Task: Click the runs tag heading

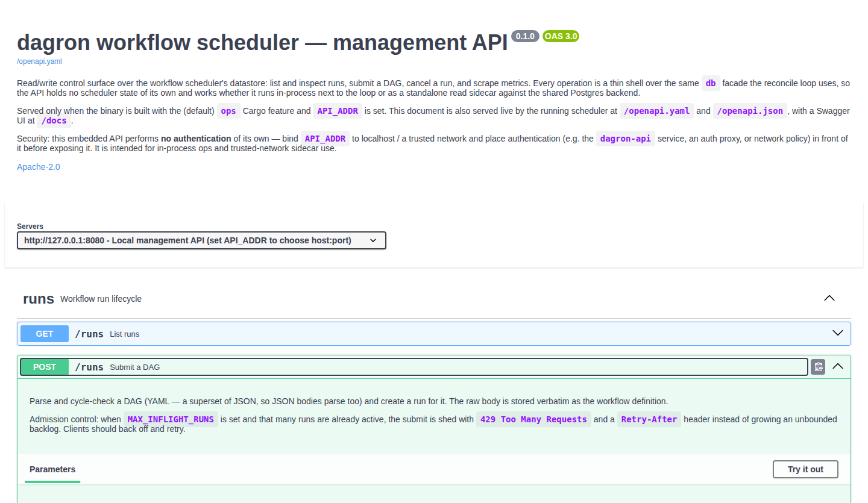Action: 39,299
